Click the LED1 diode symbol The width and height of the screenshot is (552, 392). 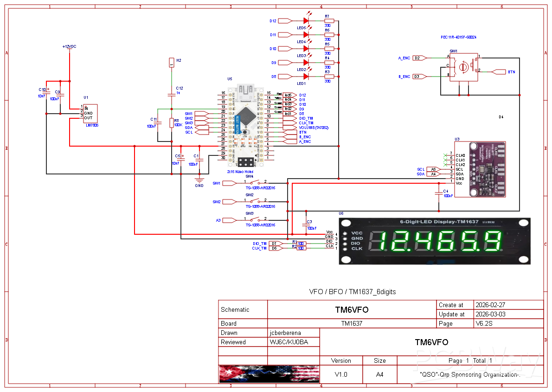[x=305, y=76]
